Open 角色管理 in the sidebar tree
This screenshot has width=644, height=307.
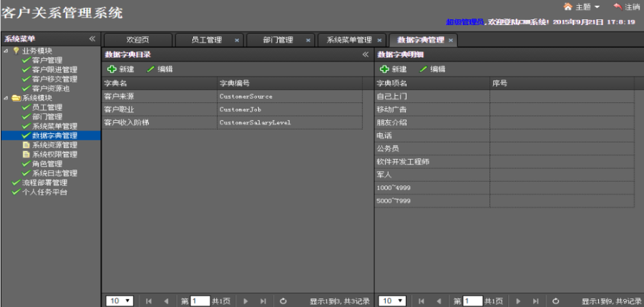(x=47, y=164)
